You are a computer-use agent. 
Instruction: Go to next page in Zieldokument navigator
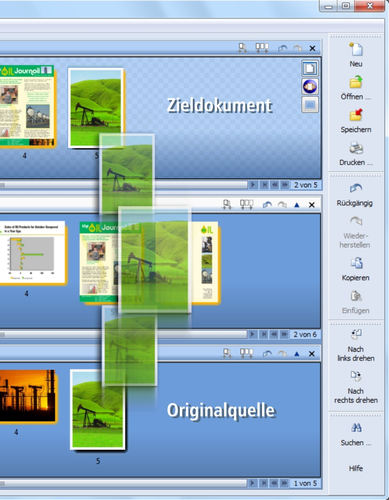pyautogui.click(x=253, y=185)
